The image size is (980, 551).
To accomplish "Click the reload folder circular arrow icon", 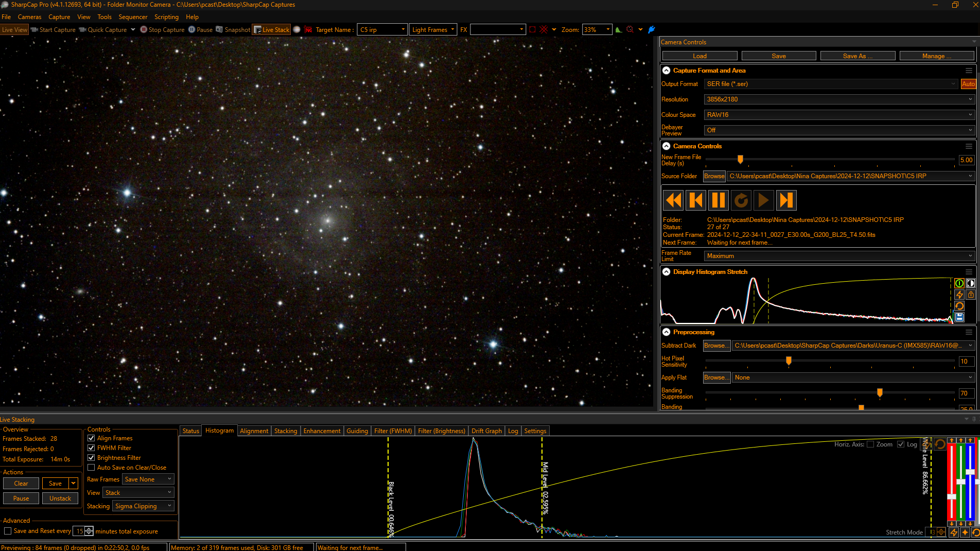I will [x=741, y=200].
